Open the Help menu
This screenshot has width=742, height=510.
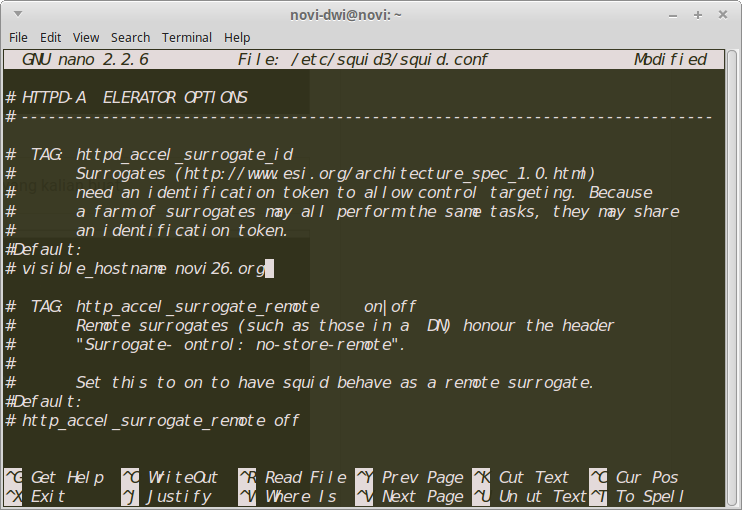(237, 37)
